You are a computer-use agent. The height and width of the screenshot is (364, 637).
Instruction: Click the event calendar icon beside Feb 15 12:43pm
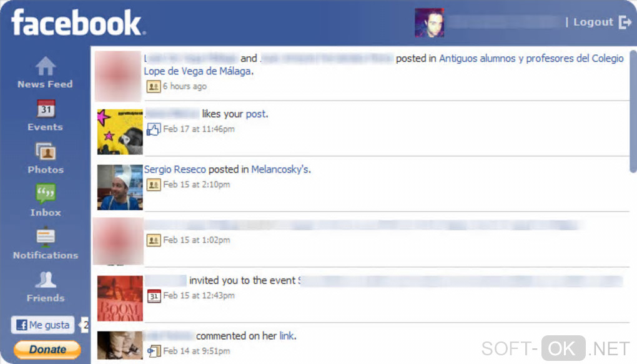tap(154, 296)
